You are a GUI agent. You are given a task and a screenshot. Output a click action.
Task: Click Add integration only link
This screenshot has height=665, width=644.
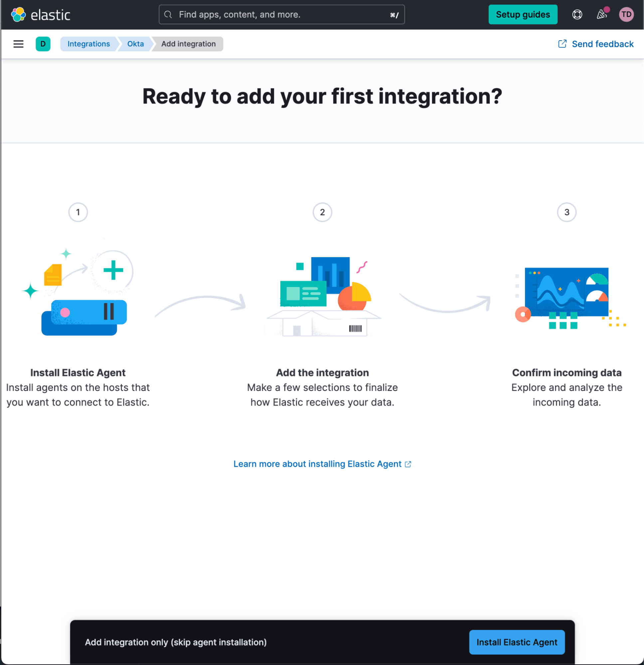(x=176, y=642)
